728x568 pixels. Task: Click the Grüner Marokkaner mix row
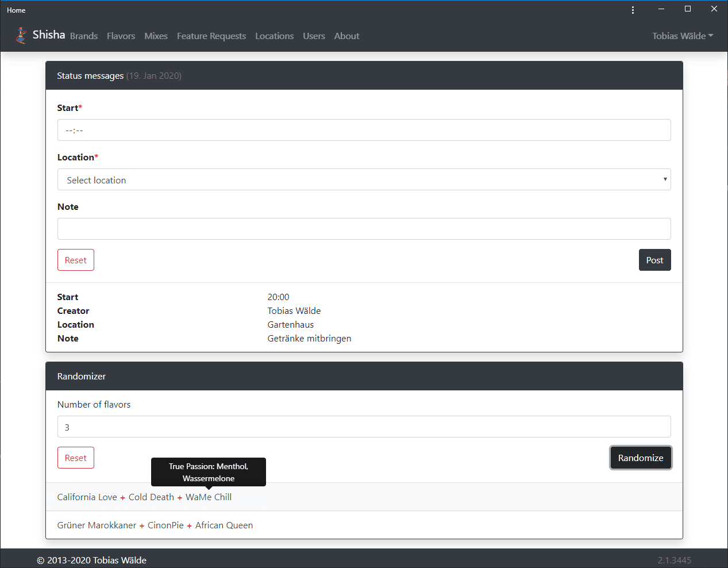coord(364,525)
